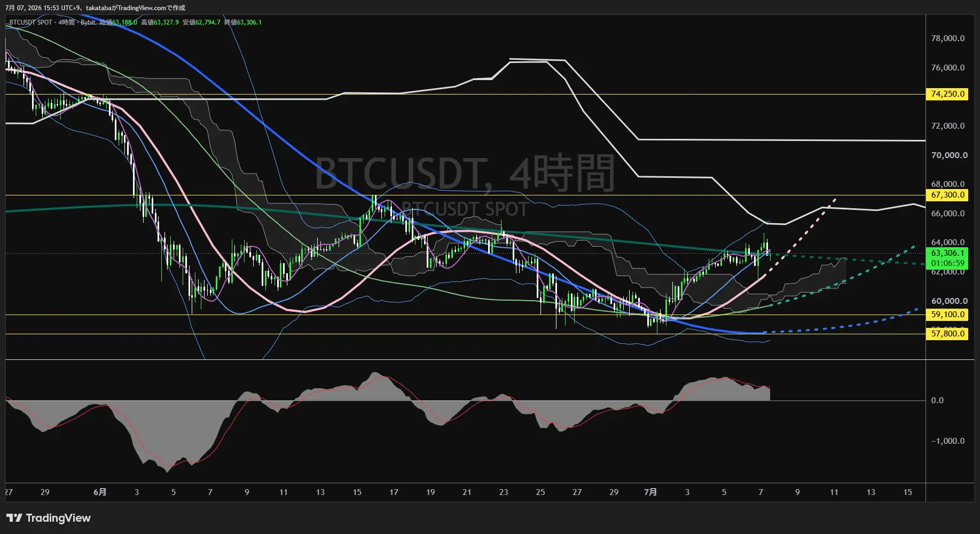Select the BTCUSDT SPOT symbol legend text
The image size is (980, 534).
[31, 22]
